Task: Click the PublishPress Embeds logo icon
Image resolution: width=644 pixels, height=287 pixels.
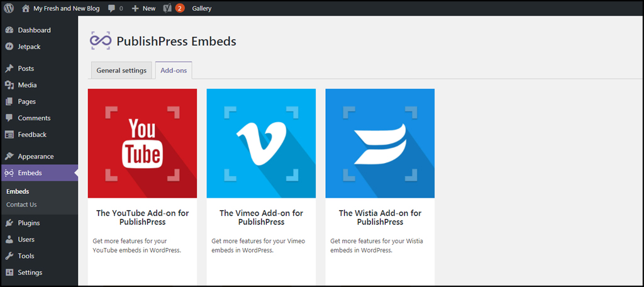Action: 101,41
